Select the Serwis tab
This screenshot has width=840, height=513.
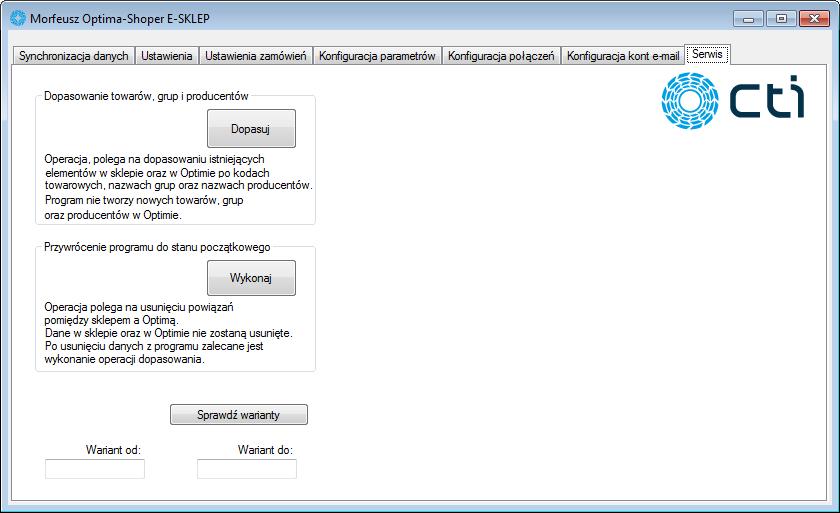click(707, 54)
